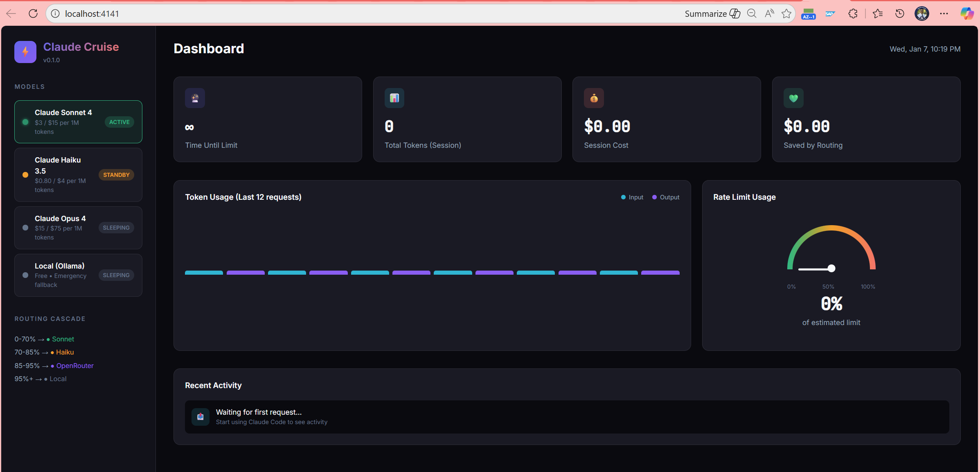Click the browser back arrow

(11, 14)
